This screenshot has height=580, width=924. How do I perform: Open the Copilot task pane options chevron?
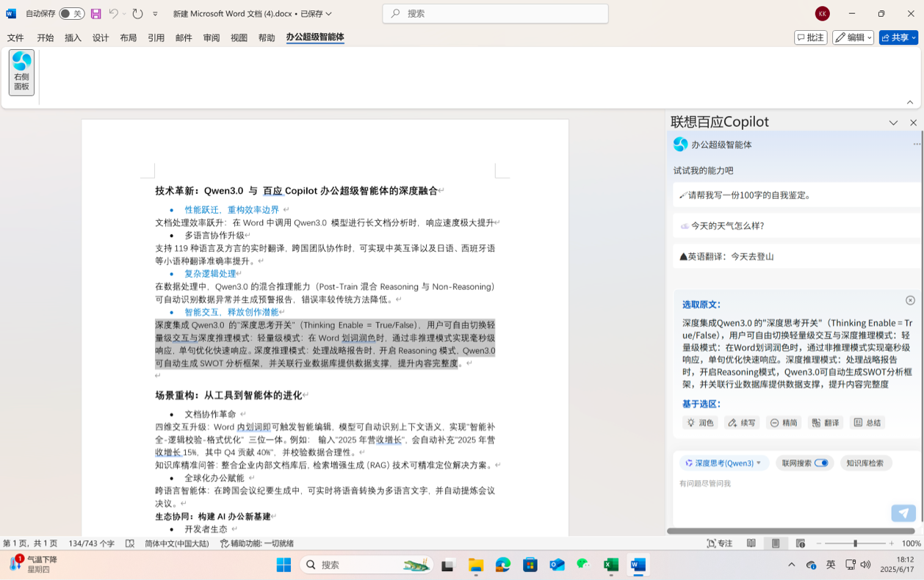893,123
